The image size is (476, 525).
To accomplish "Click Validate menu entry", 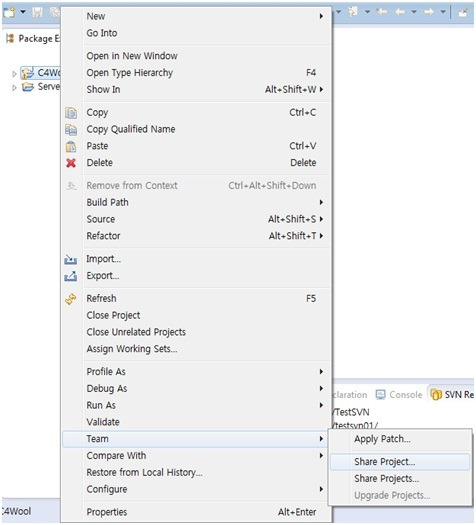I will pyautogui.click(x=196, y=422).
